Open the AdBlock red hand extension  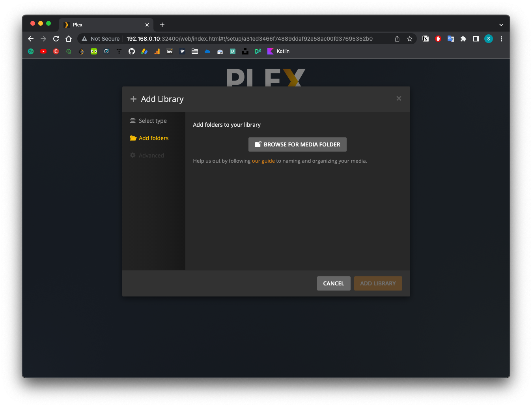[438, 39]
